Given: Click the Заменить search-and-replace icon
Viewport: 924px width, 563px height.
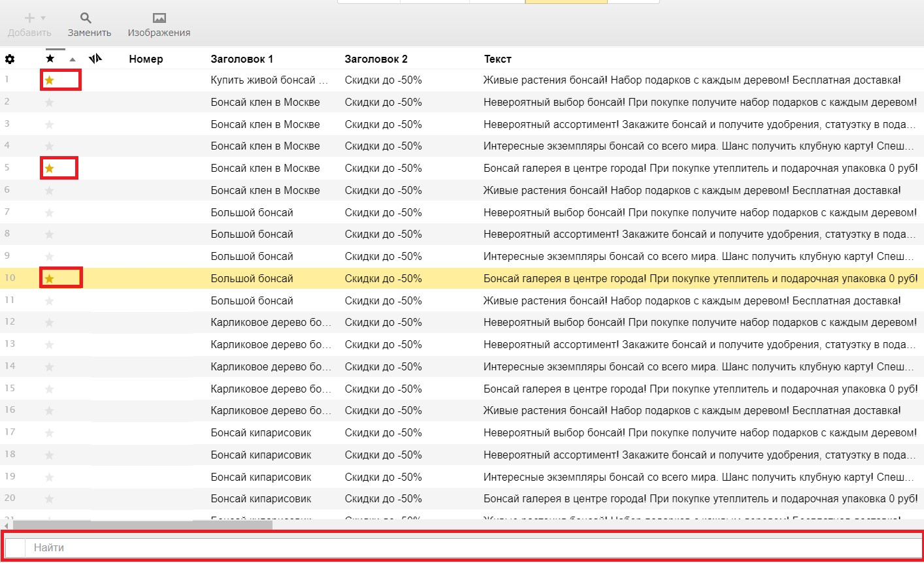Looking at the screenshot, I should click(x=86, y=18).
